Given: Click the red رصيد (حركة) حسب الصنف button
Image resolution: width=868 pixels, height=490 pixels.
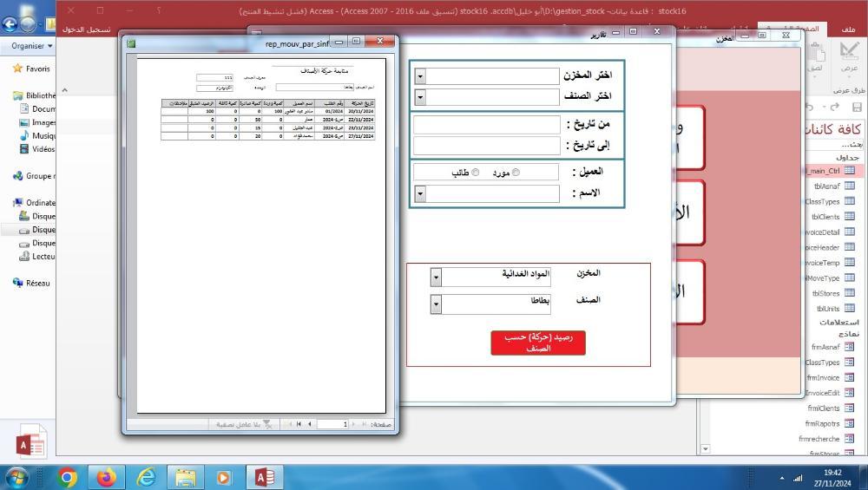Looking at the screenshot, I should (538, 343).
